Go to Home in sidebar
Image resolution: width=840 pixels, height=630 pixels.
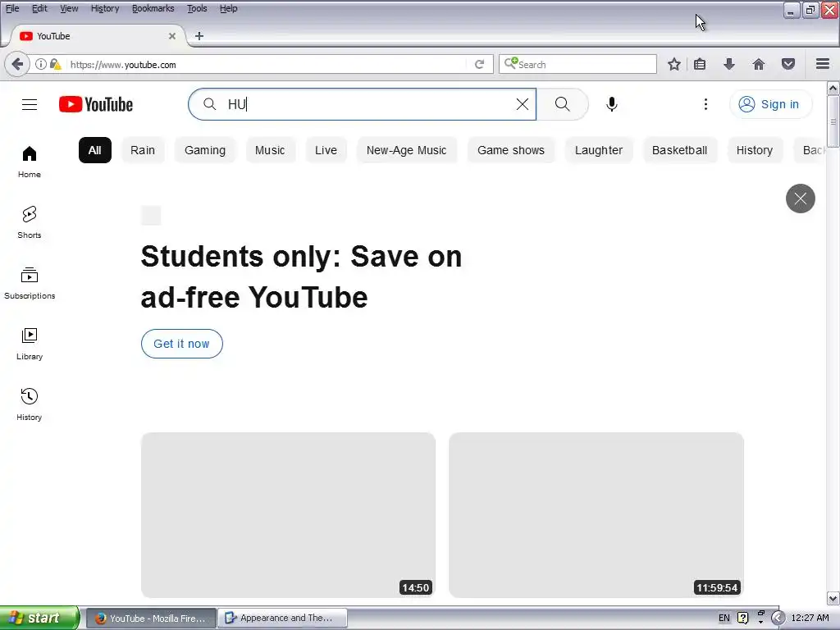pos(30,162)
